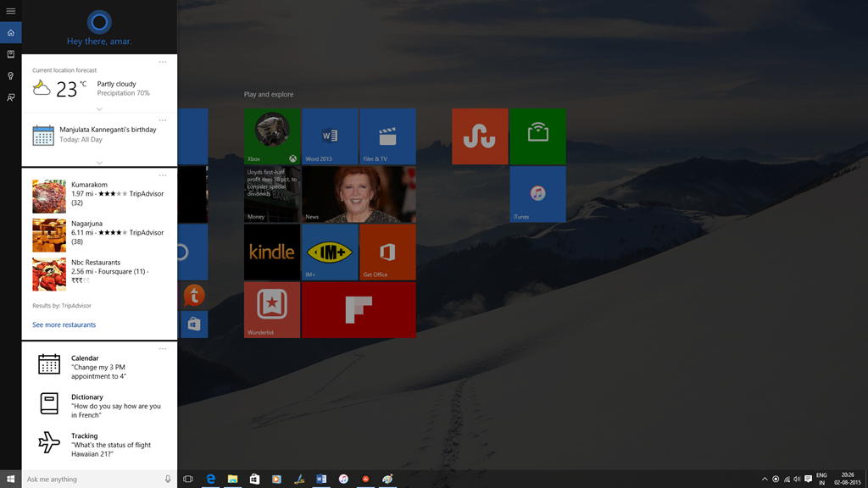Image resolution: width=868 pixels, height=488 pixels.
Task: Open the small Store tile
Action: (194, 324)
